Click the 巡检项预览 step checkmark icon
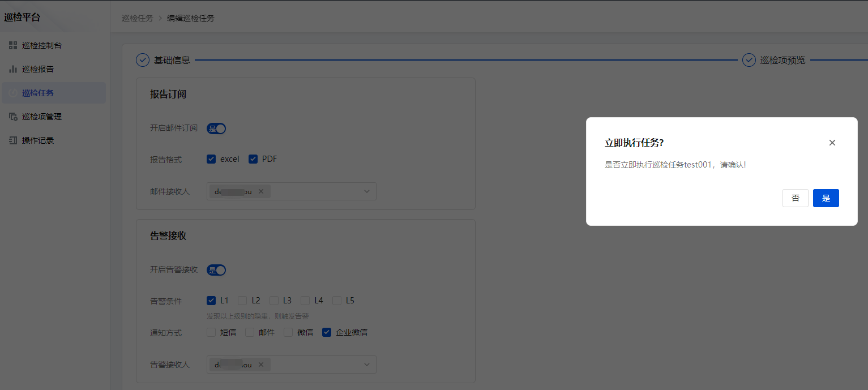Viewport: 868px width, 390px height. click(749, 60)
